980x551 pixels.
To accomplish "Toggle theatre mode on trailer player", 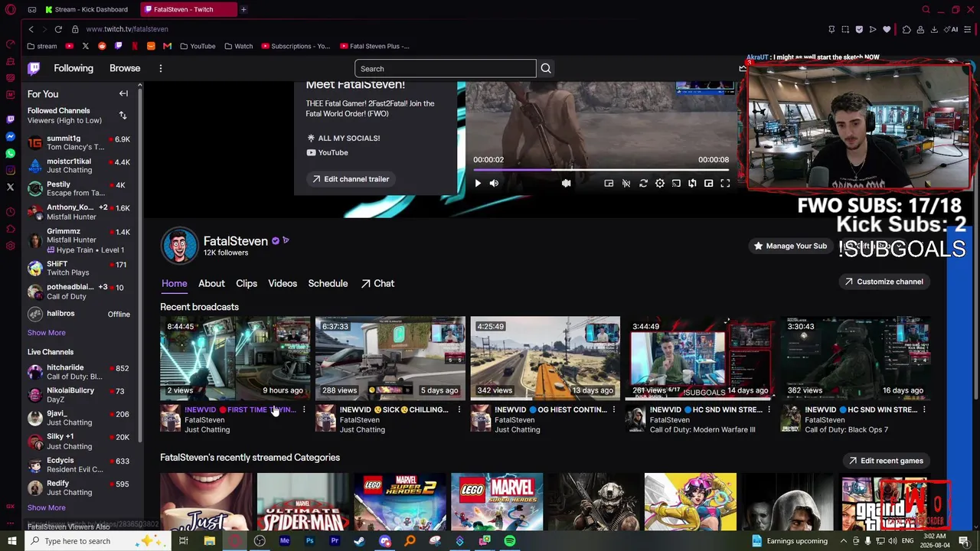I will (709, 183).
